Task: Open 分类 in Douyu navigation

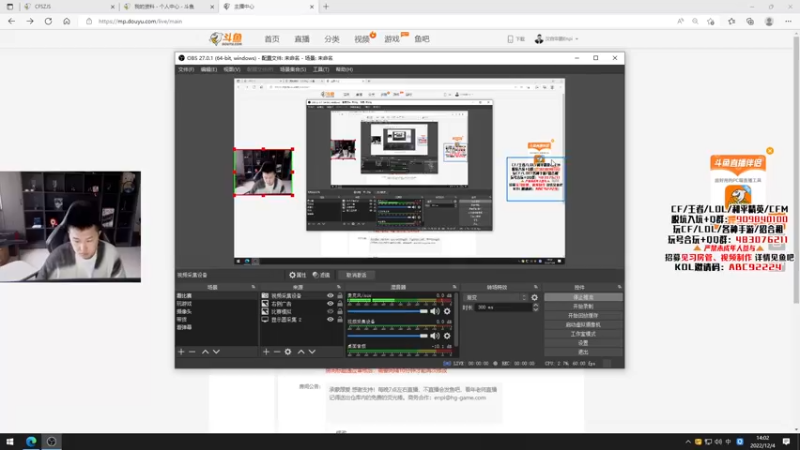Action: click(x=332, y=39)
